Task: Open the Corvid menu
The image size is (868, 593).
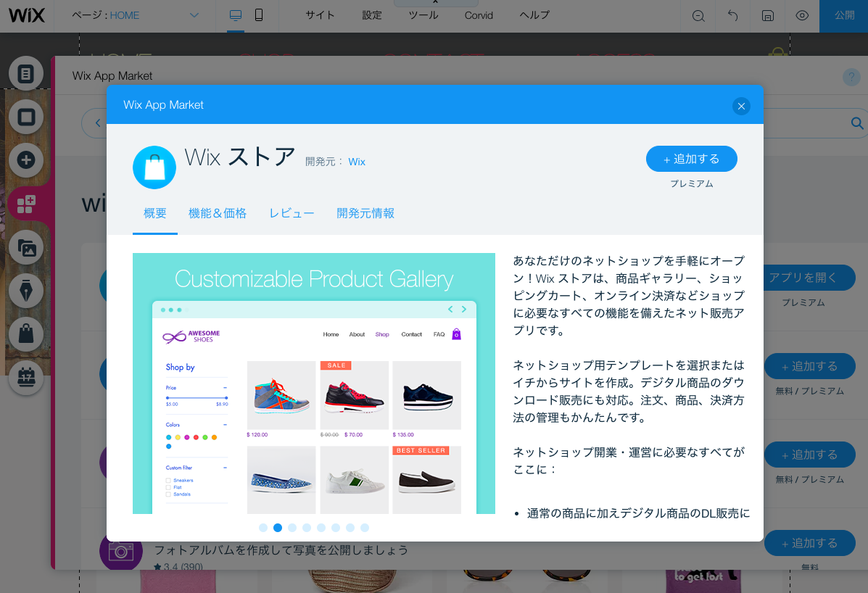Action: [x=479, y=15]
